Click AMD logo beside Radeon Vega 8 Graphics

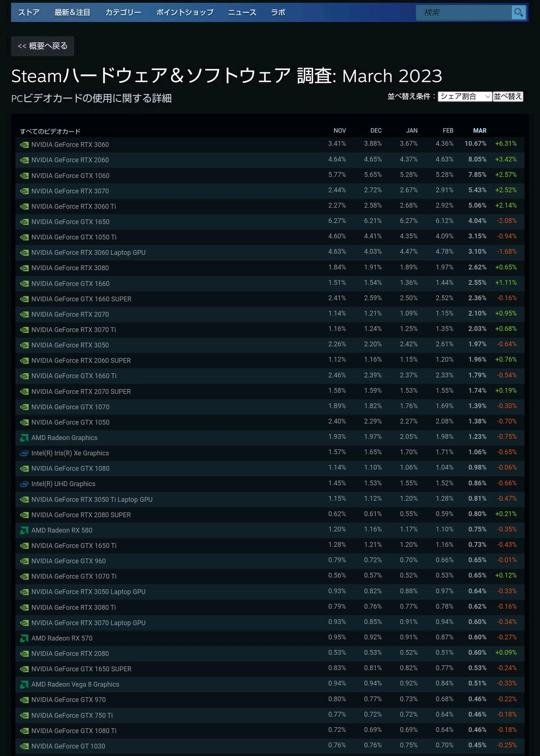coord(24,684)
